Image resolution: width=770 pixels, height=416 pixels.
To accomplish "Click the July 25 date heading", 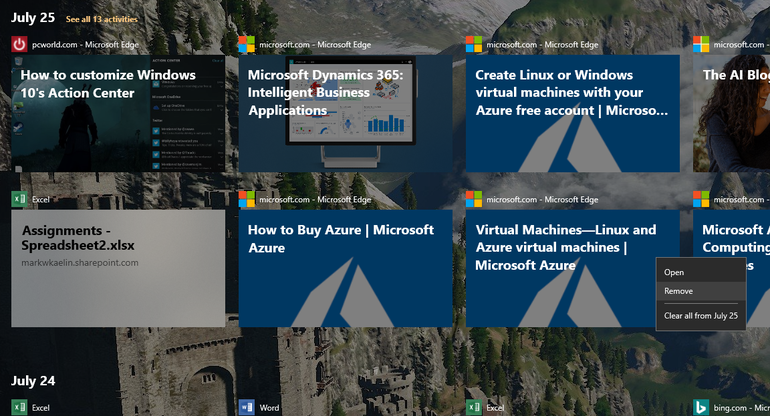I will click(33, 18).
